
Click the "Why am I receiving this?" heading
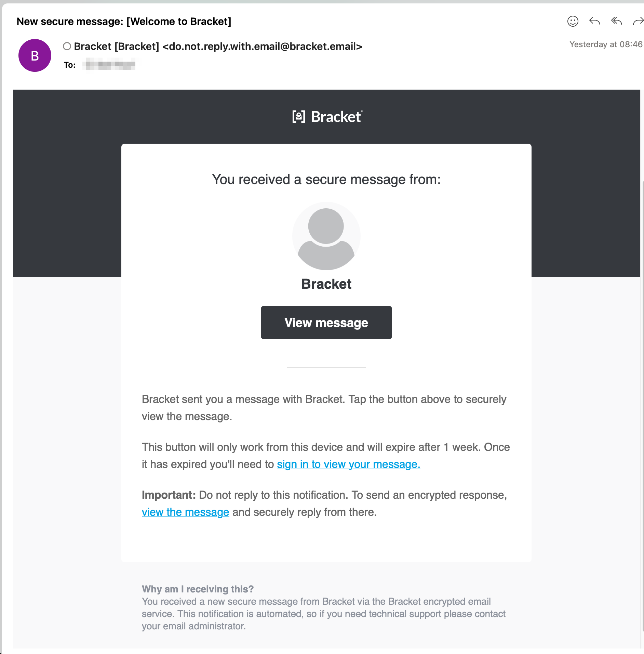(x=198, y=589)
